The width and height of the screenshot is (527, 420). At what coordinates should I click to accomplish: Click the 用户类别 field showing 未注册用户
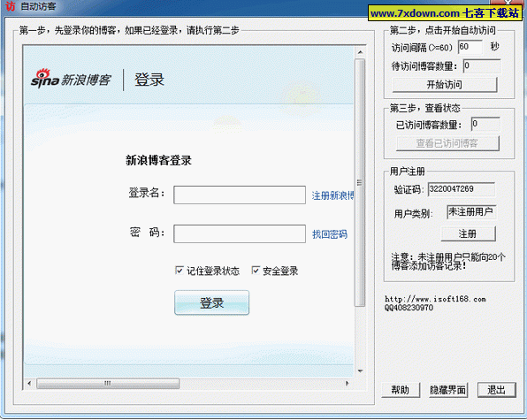tap(471, 212)
